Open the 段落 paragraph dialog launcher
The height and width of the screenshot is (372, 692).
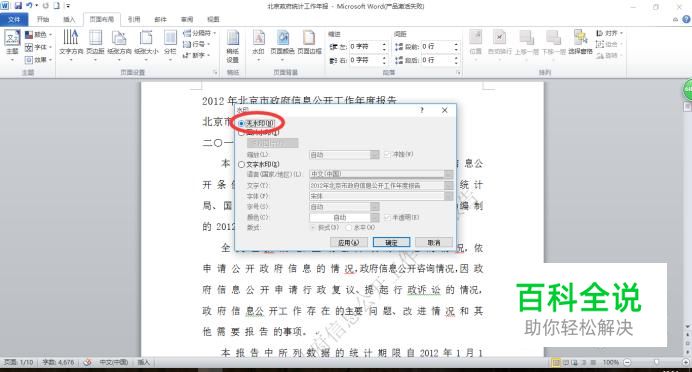point(459,72)
